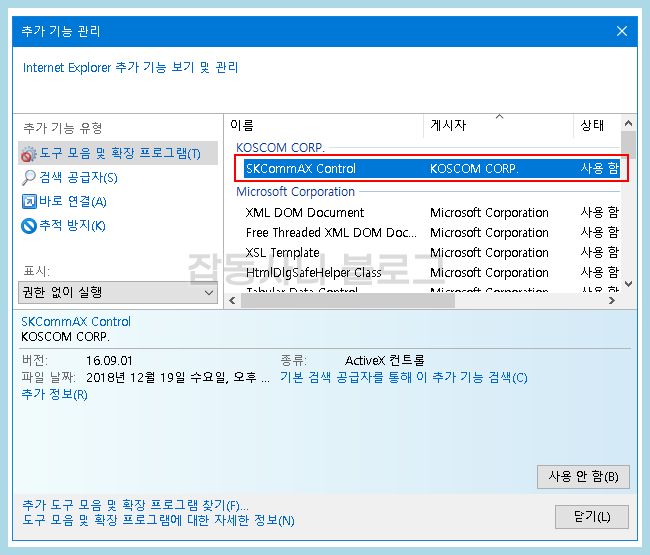
Task: Sort by the 이름 column header
Action: (x=324, y=125)
